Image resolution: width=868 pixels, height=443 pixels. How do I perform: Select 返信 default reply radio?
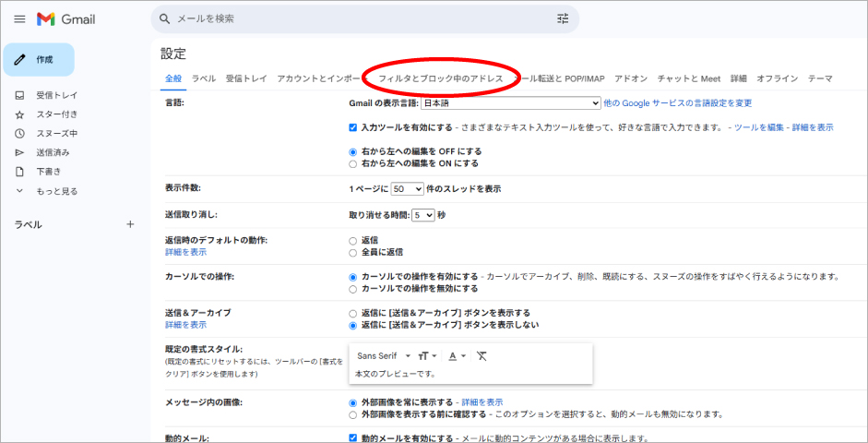(353, 241)
